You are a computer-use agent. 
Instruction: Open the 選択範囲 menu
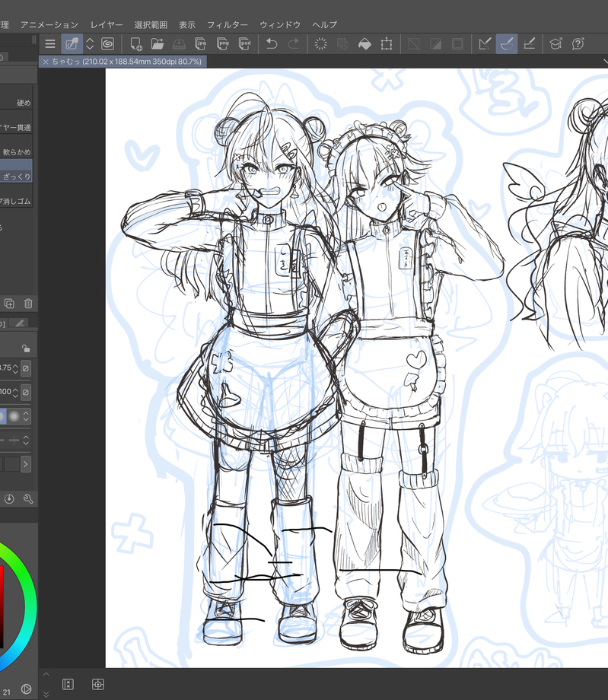click(151, 25)
